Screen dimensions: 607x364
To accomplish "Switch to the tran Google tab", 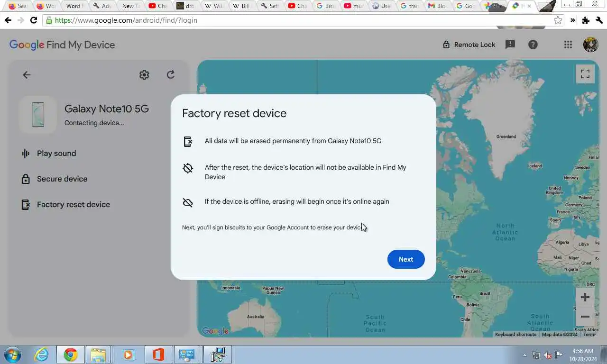I will 409,6.
